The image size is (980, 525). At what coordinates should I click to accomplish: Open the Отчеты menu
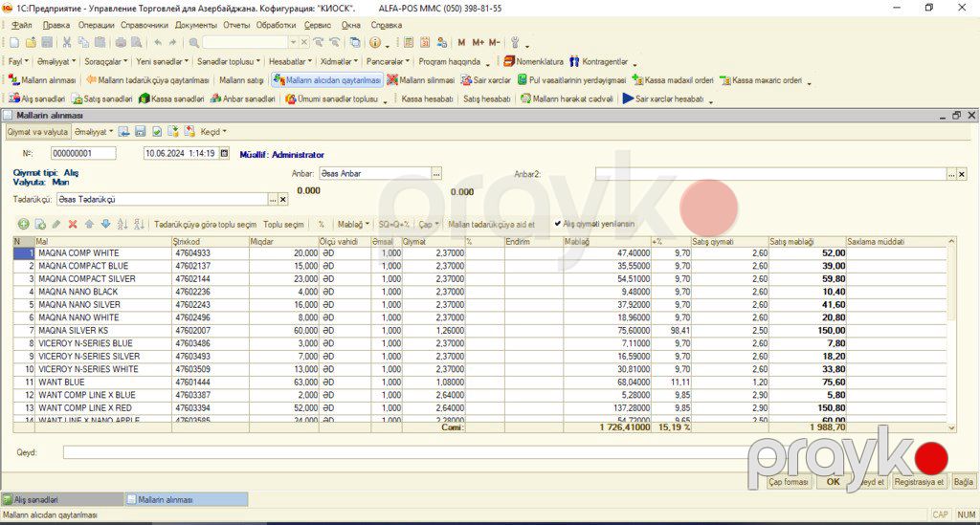pyautogui.click(x=236, y=25)
